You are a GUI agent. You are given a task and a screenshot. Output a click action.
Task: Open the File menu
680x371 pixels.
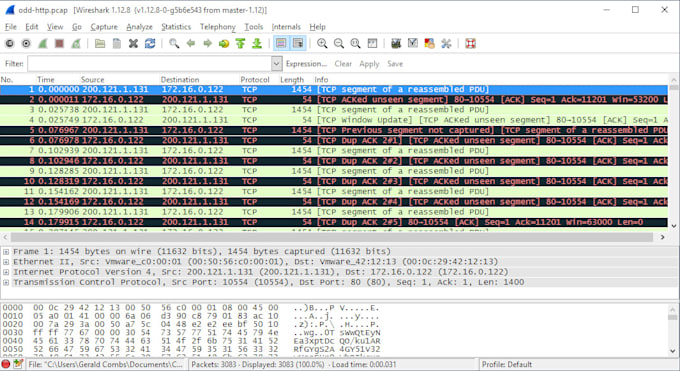coord(11,27)
